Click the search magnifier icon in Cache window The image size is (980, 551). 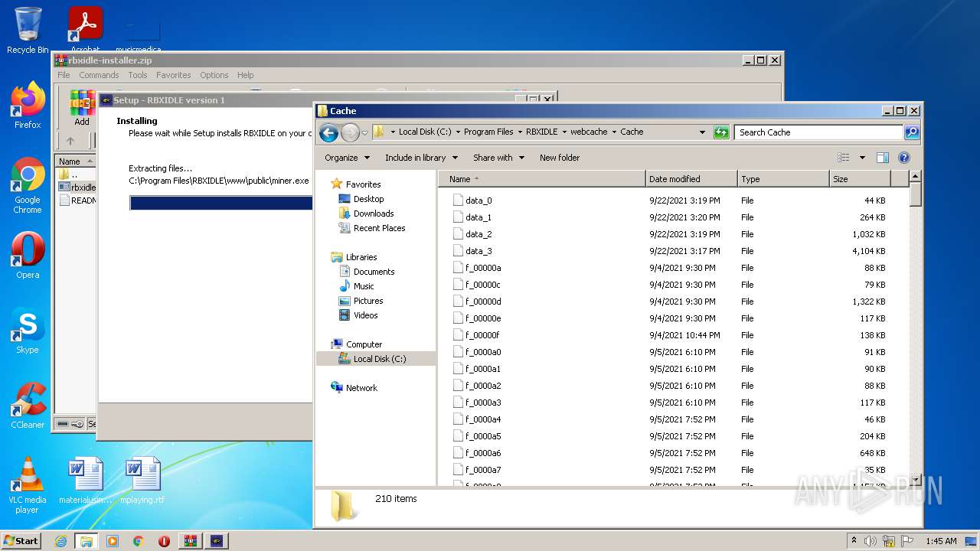coord(911,132)
